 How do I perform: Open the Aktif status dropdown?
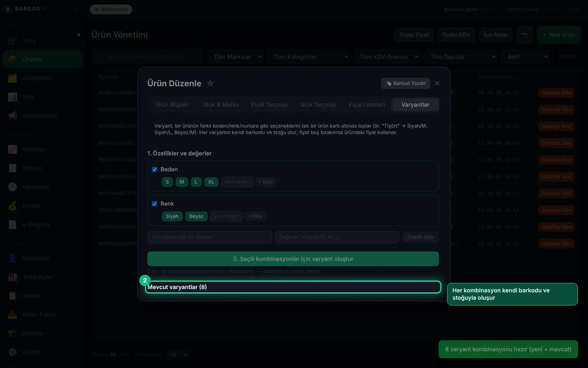tap(526, 57)
